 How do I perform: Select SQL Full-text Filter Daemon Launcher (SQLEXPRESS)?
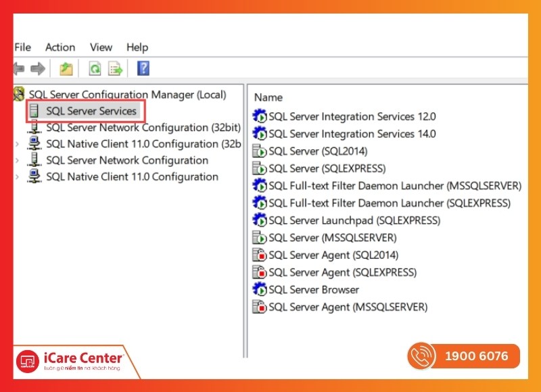coord(390,203)
